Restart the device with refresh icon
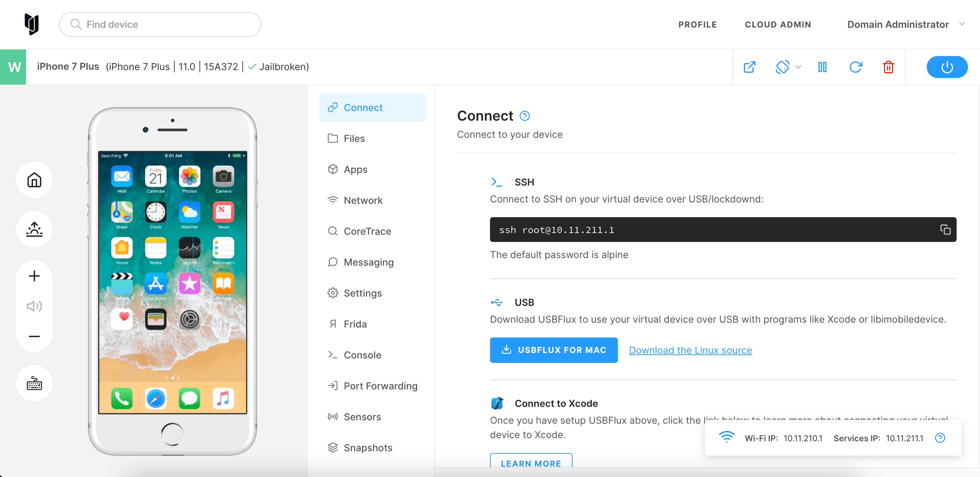Viewport: 980px width, 477px height. click(856, 67)
